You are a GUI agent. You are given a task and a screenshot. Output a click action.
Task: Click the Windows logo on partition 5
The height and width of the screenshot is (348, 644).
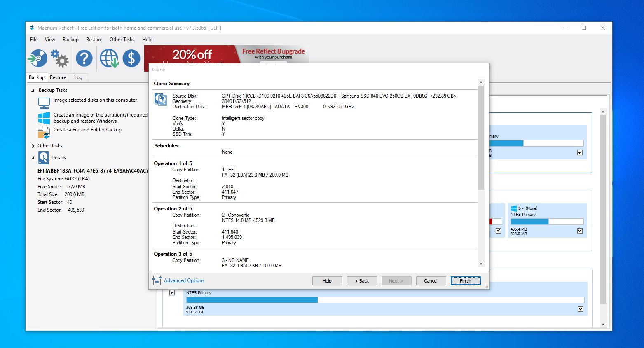tap(514, 208)
